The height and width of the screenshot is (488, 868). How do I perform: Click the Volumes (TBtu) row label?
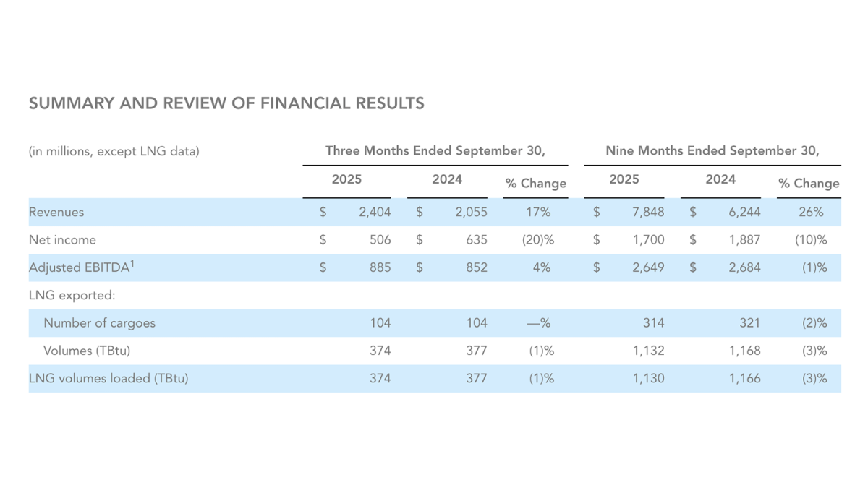click(x=87, y=351)
